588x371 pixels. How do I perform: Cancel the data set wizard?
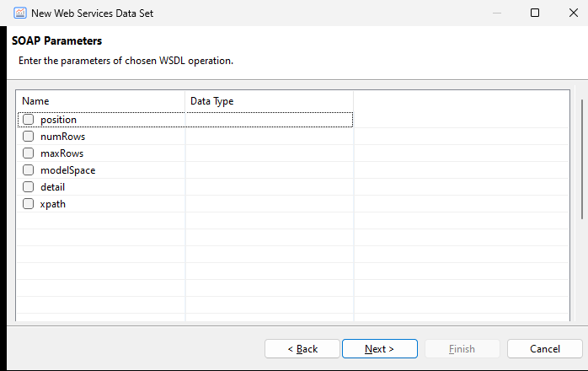545,349
